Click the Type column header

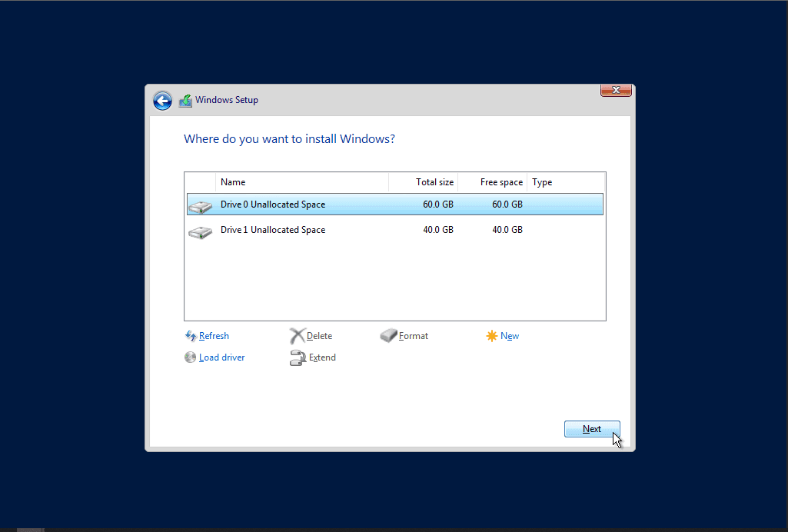click(541, 182)
